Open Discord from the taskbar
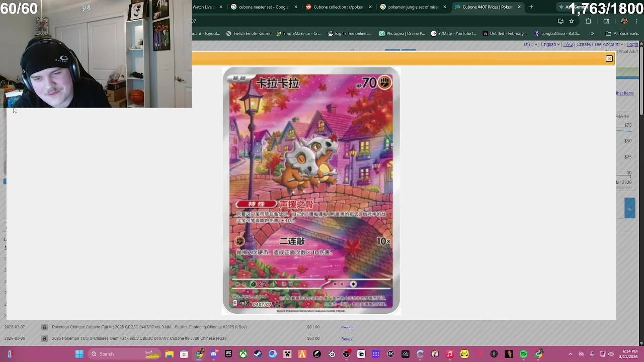Viewport: 644px width, 362px height. 214,354
